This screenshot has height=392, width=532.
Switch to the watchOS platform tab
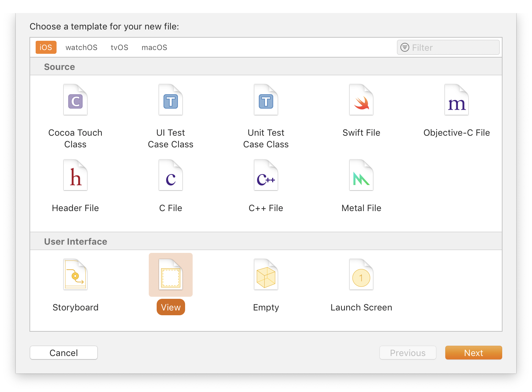pos(82,48)
